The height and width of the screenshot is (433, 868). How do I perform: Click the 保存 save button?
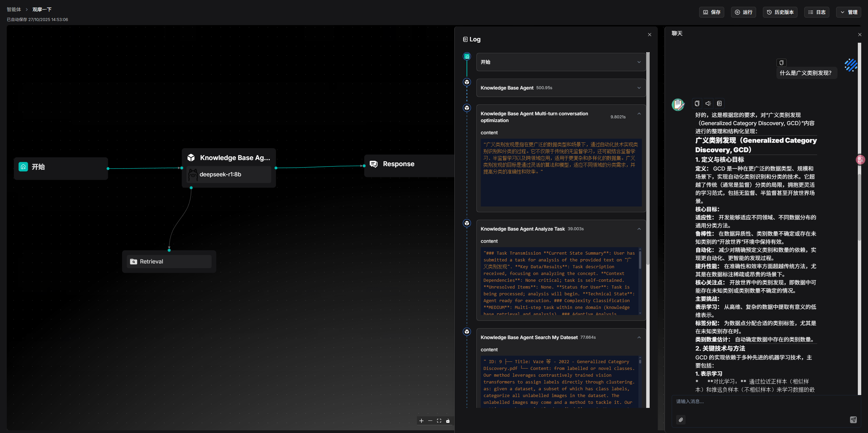point(711,12)
